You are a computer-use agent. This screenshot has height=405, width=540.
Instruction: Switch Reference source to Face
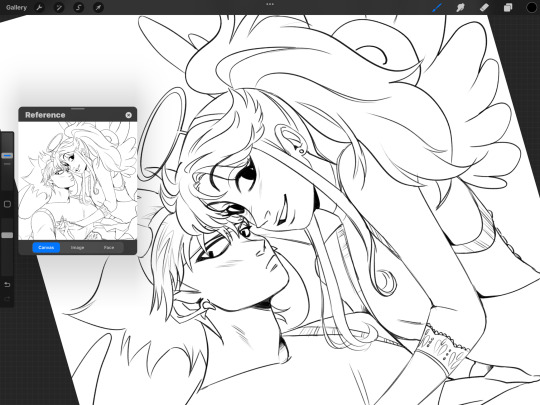(x=109, y=248)
